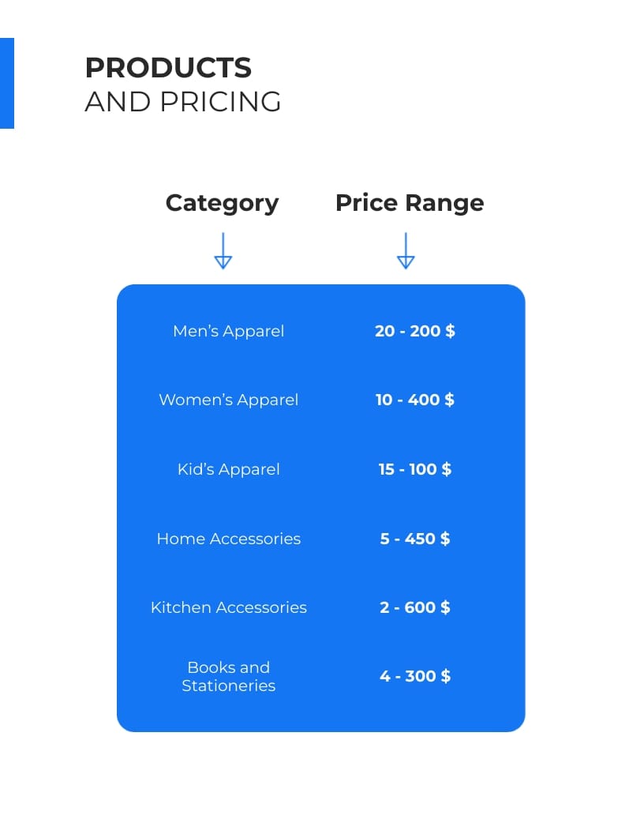644x834 pixels.
Task: Click the 4 - 300 $ price
Action: coord(415,676)
